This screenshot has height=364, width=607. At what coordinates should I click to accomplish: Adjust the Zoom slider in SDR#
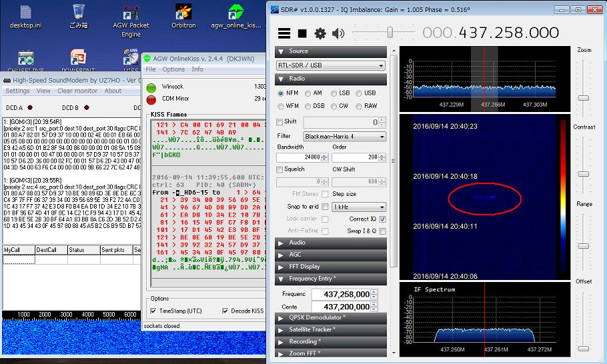(x=584, y=98)
